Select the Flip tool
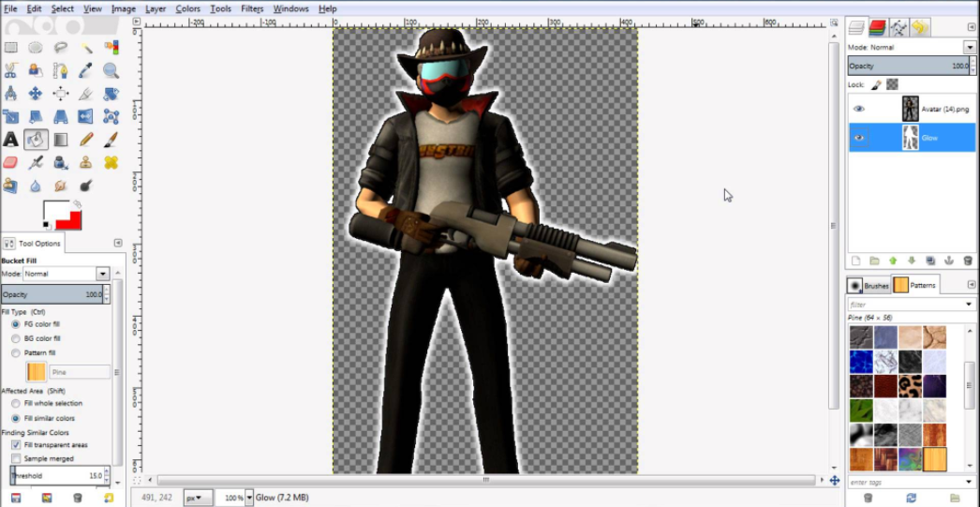980x507 pixels. tap(85, 117)
